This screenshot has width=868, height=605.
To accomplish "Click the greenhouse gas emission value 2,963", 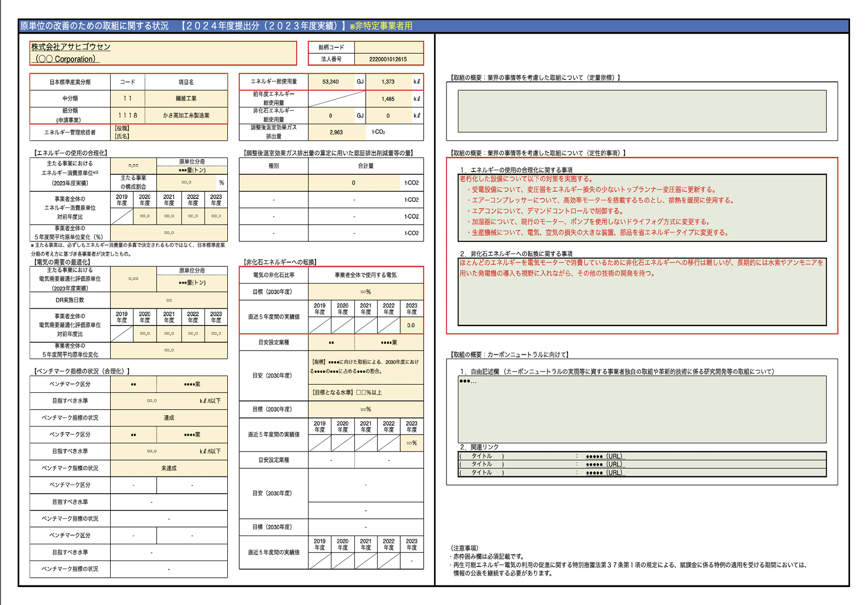I will (x=336, y=132).
